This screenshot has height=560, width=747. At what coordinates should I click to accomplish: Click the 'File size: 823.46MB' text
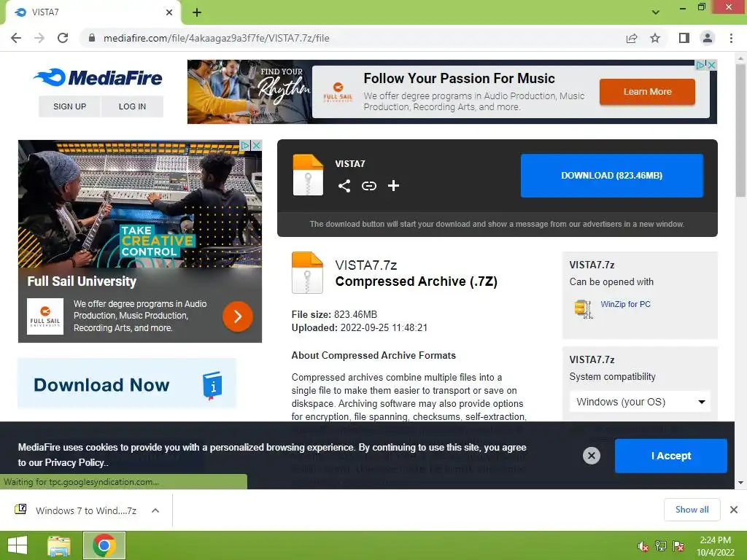coord(334,314)
